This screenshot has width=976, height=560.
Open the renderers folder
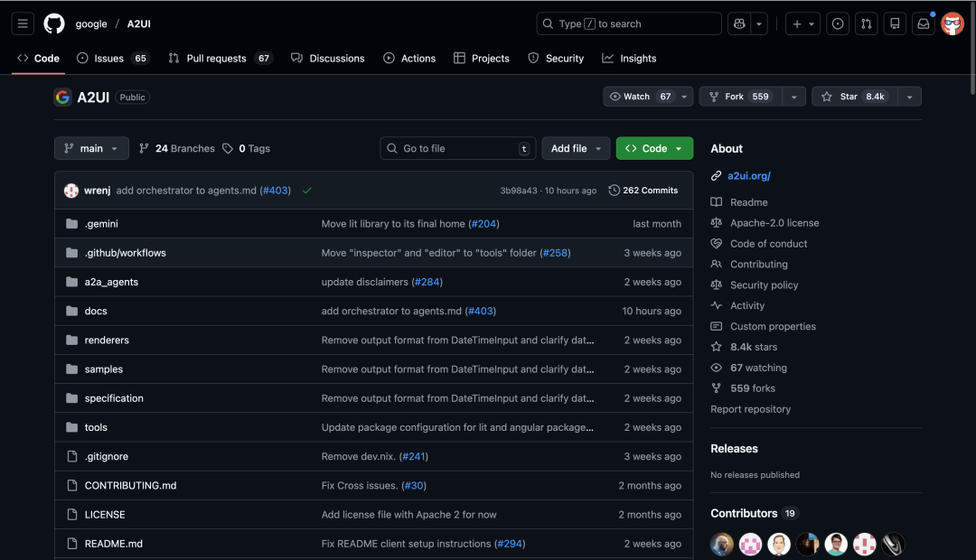107,340
